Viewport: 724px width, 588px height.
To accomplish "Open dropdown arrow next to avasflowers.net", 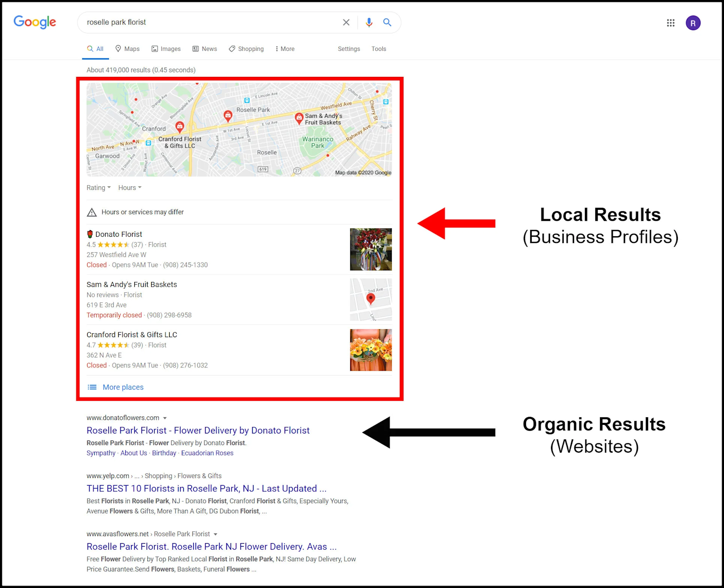I will (x=215, y=534).
